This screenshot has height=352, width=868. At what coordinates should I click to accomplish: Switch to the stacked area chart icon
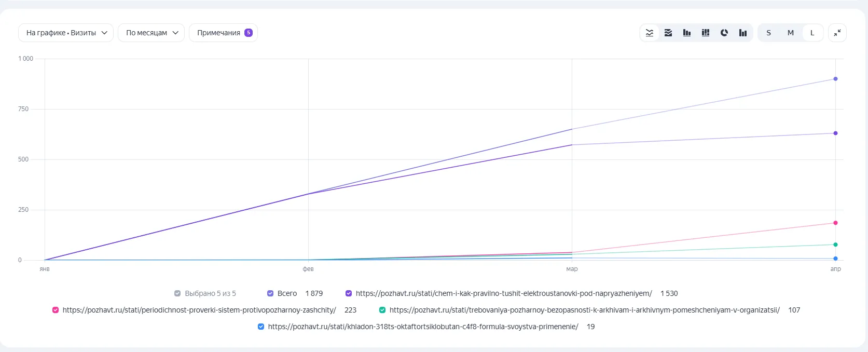668,33
